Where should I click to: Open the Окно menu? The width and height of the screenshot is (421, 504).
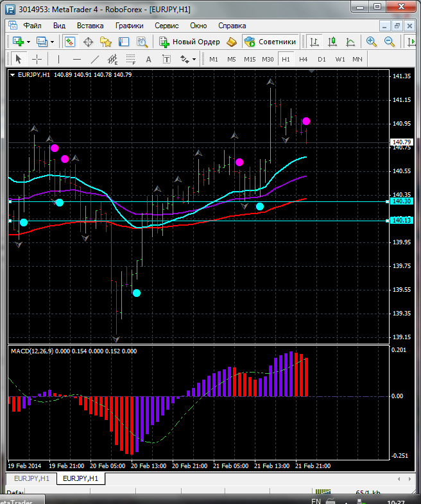[198, 26]
